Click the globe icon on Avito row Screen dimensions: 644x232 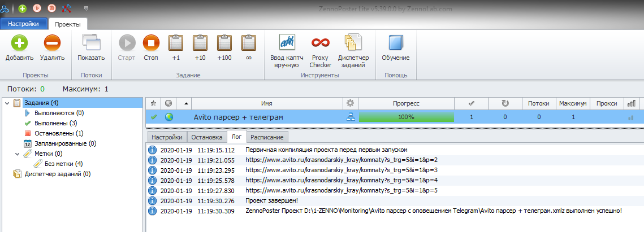pos(169,117)
